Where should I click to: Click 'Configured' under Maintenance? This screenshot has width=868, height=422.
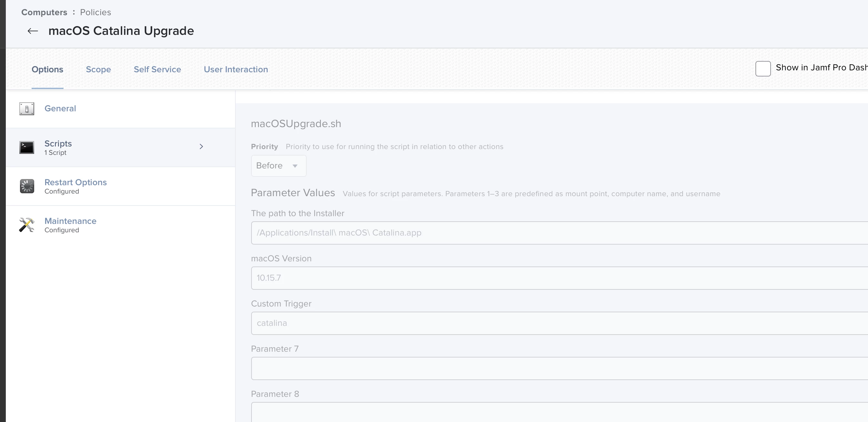pyautogui.click(x=62, y=230)
